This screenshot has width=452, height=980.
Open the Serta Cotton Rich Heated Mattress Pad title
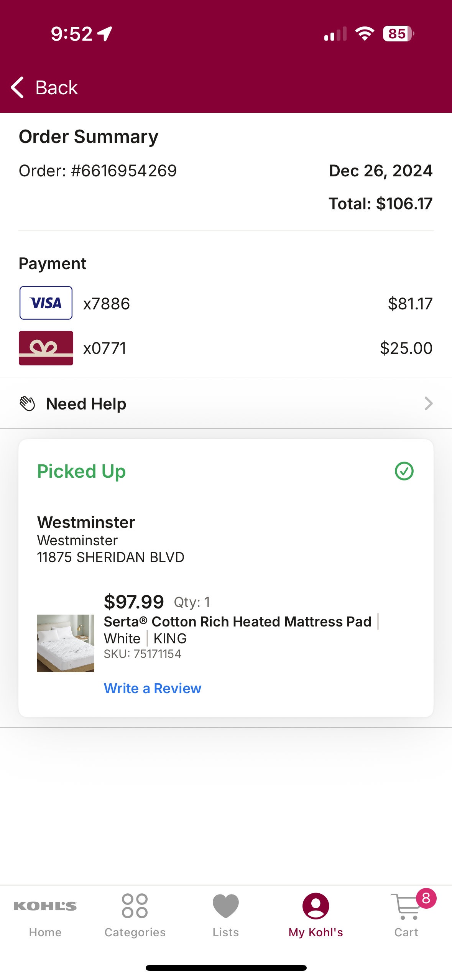pyautogui.click(x=238, y=622)
